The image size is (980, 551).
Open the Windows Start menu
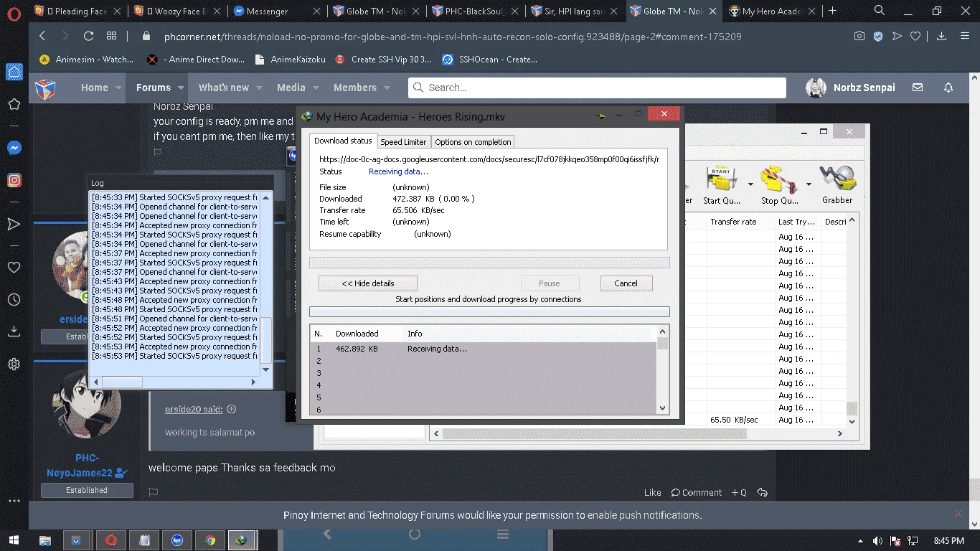[14, 540]
